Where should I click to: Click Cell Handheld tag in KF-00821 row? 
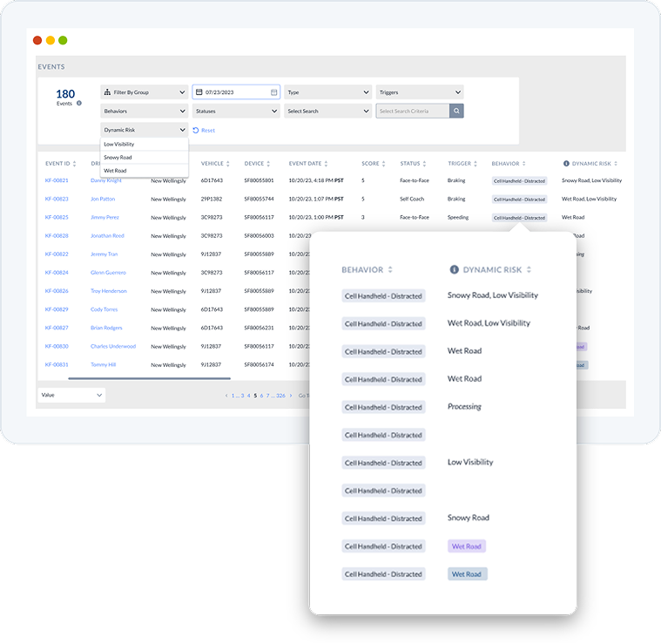click(519, 181)
